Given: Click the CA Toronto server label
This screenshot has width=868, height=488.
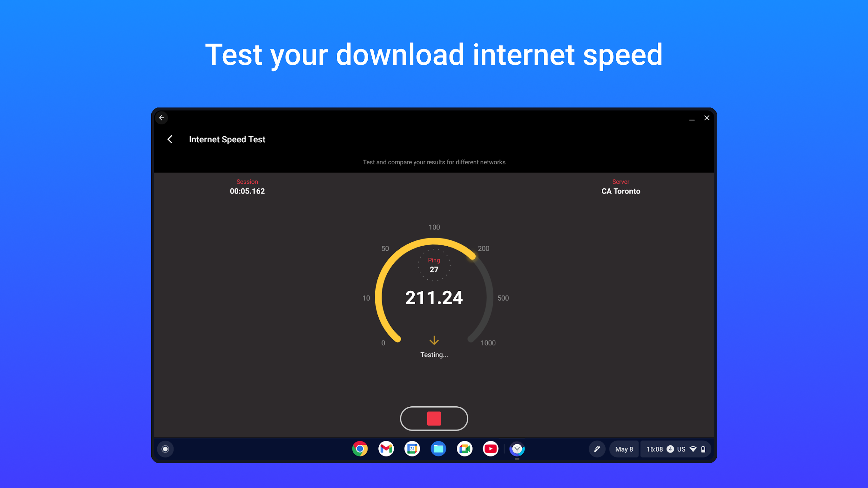Looking at the screenshot, I should [621, 191].
